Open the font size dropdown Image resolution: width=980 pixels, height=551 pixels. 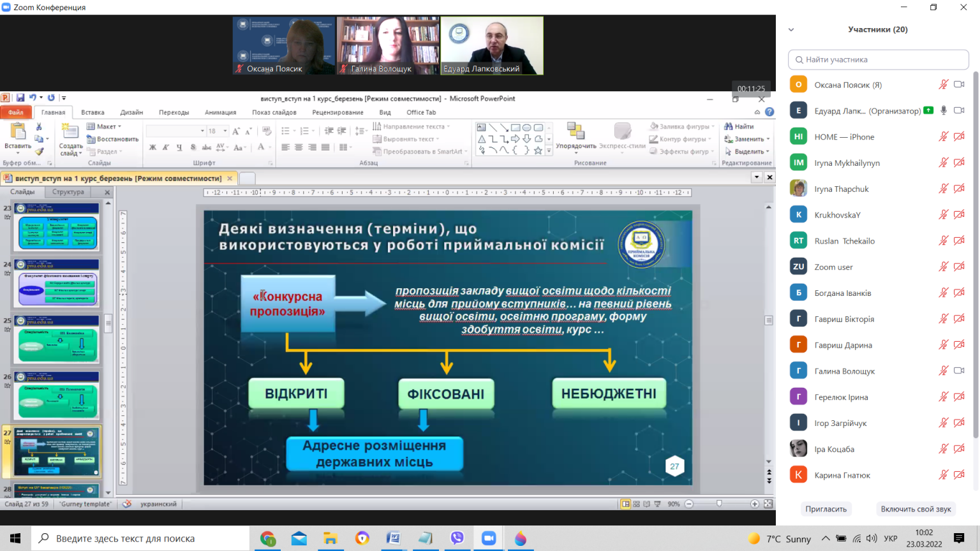[x=225, y=131]
